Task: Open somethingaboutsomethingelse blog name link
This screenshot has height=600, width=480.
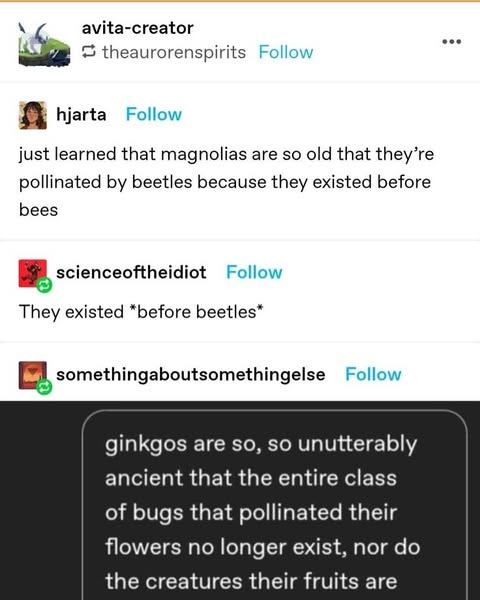Action: coord(191,375)
